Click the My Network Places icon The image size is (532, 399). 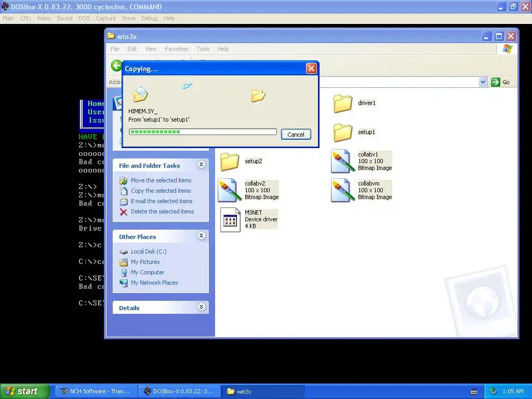click(124, 283)
